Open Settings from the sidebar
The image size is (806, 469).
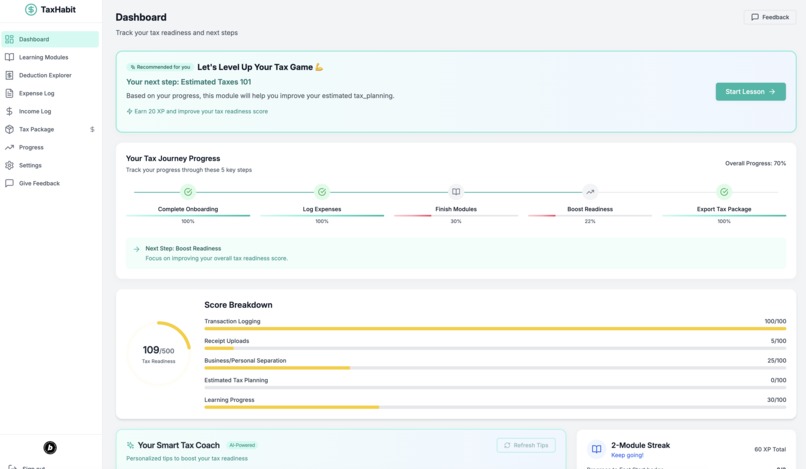pyautogui.click(x=50, y=165)
